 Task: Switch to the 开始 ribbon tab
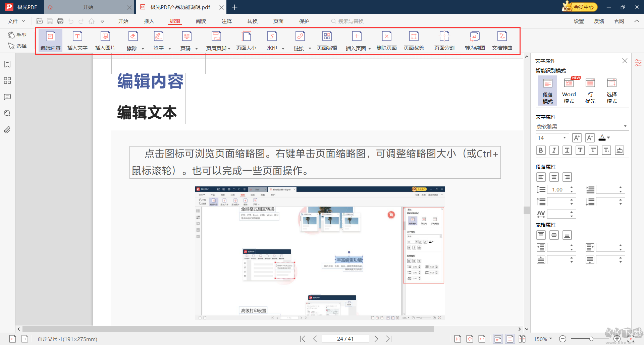[x=123, y=21]
